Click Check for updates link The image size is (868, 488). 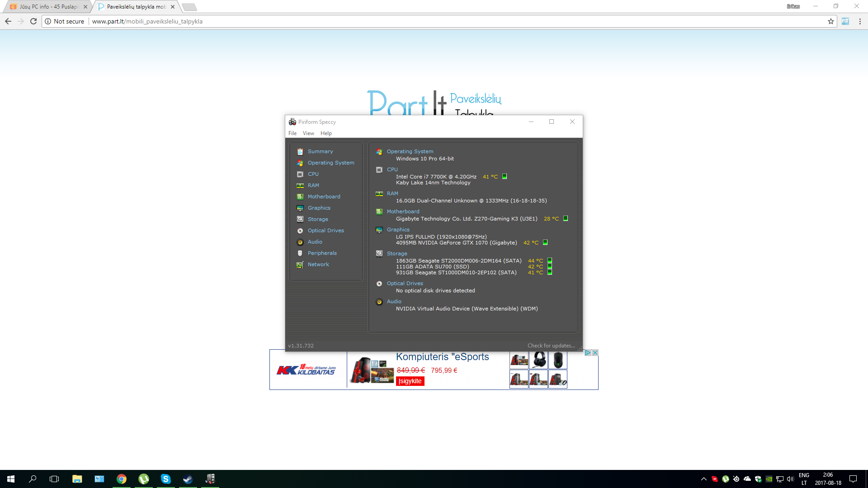[551, 346]
